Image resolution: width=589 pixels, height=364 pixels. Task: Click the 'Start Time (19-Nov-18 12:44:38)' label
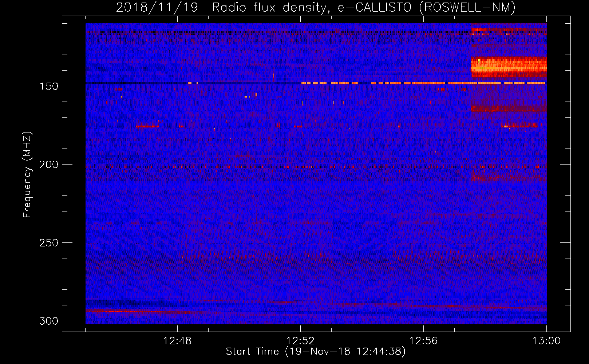316,352
